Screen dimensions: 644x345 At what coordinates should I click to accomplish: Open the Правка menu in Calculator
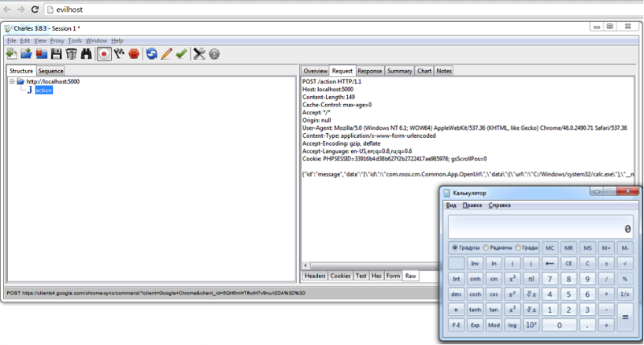pos(472,205)
